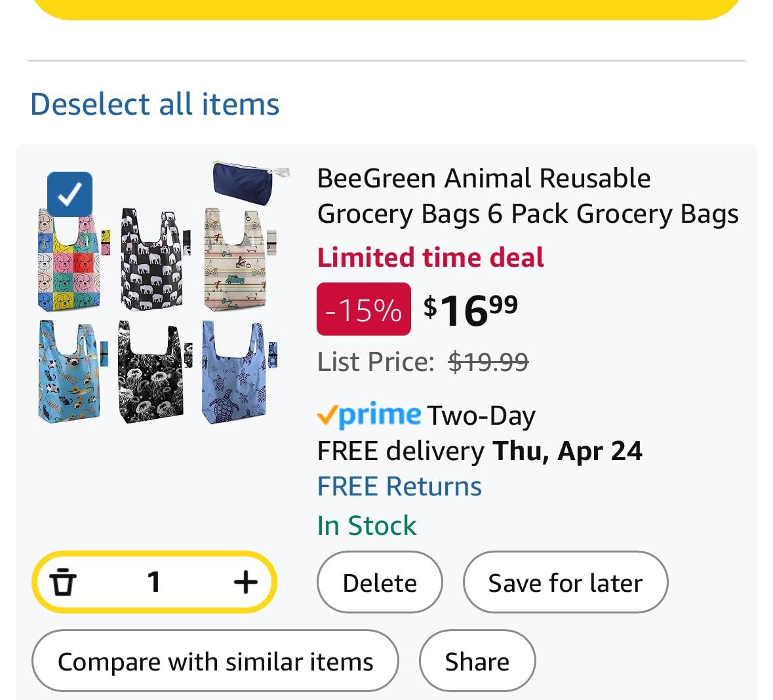Screen dimensions: 773x700
Task: Click the navy storage pouch image
Action: [x=250, y=182]
